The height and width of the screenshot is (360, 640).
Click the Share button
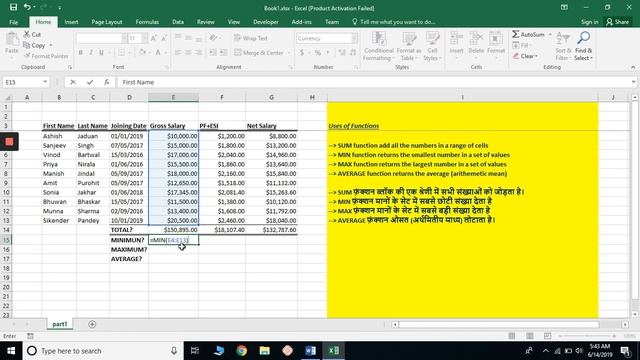(618, 22)
